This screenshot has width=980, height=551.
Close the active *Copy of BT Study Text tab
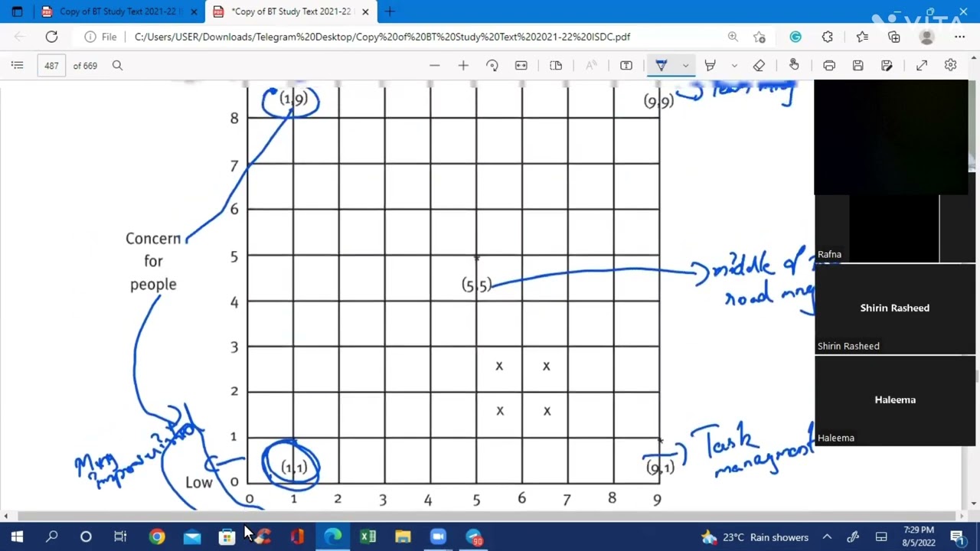tap(365, 11)
